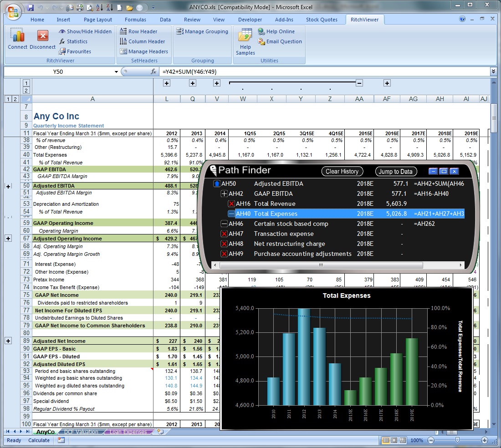Expand row group at Adjusted EBITDA row 50
This screenshot has height=448, width=501.
8,186
